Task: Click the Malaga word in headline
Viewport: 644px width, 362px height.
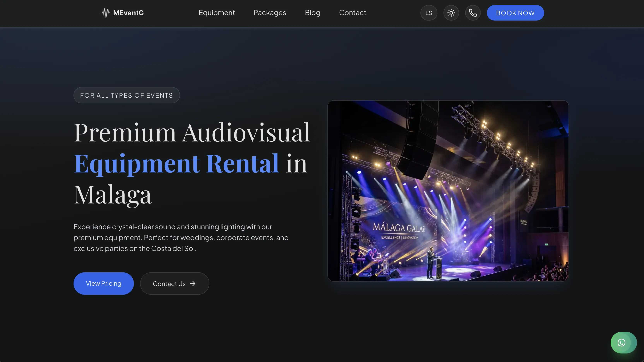Action: [x=113, y=195]
